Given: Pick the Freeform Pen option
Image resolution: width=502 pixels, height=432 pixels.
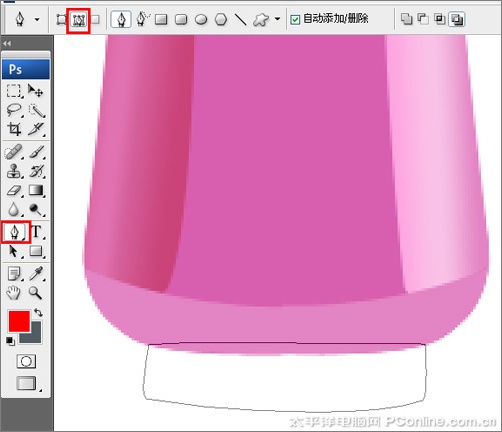Looking at the screenshot, I should pyautogui.click(x=142, y=19).
